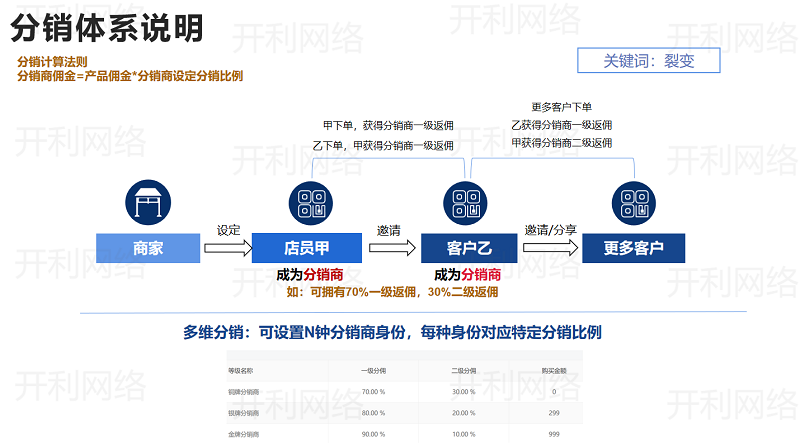800x443 pixels.
Task: Click the text 甲下单，获得分销商一级返佣
Action: click(x=388, y=125)
